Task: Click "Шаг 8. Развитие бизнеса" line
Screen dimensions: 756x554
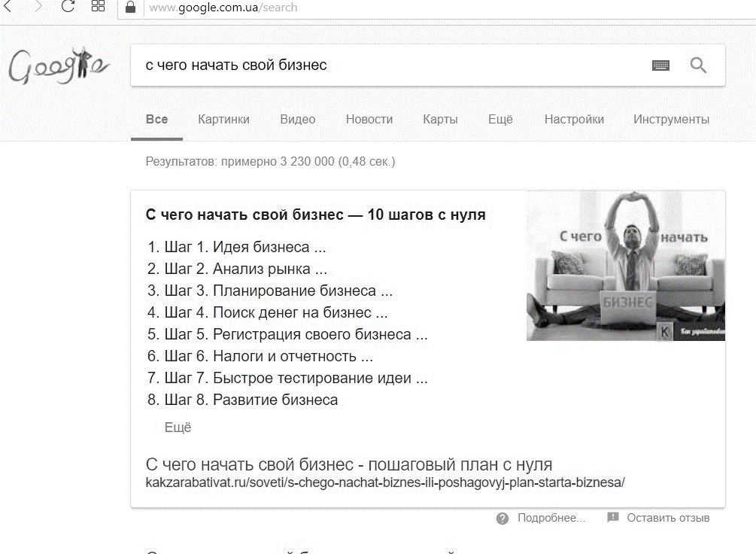Action: [250, 400]
